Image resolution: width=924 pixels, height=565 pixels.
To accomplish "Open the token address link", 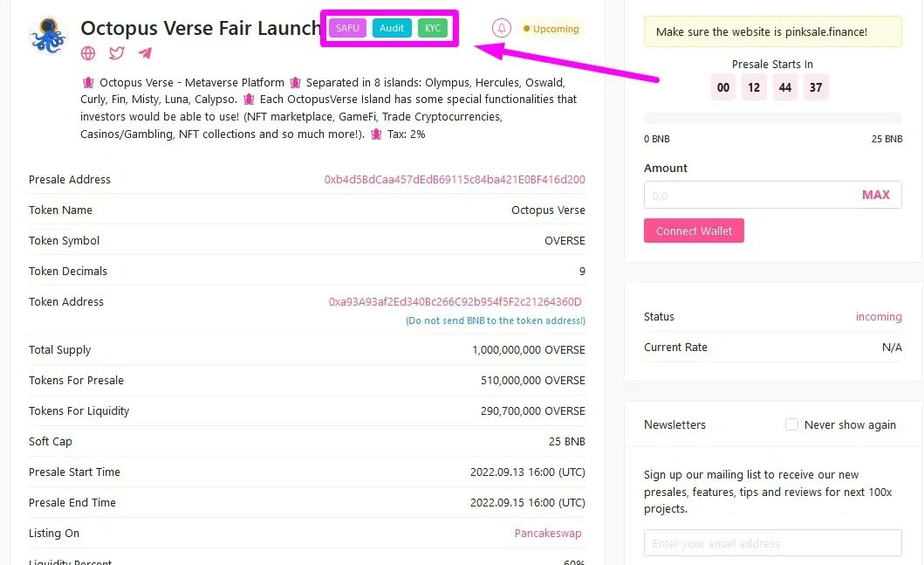I will (x=455, y=301).
